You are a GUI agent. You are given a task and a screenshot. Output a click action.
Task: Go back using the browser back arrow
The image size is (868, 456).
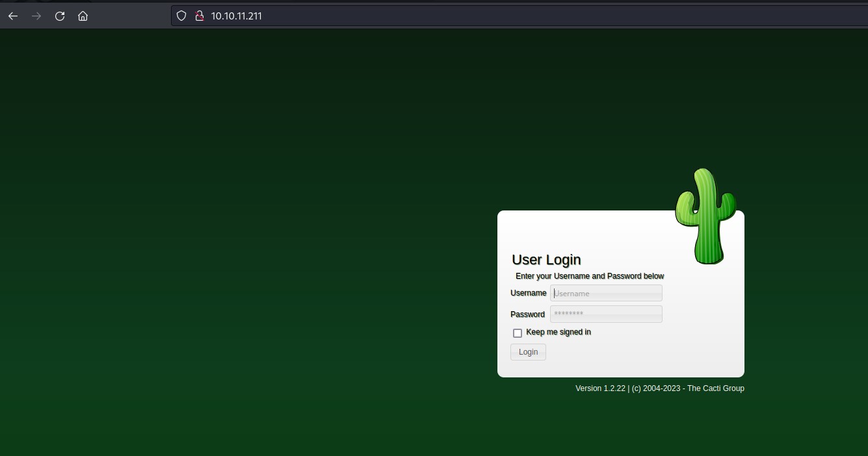(13, 16)
